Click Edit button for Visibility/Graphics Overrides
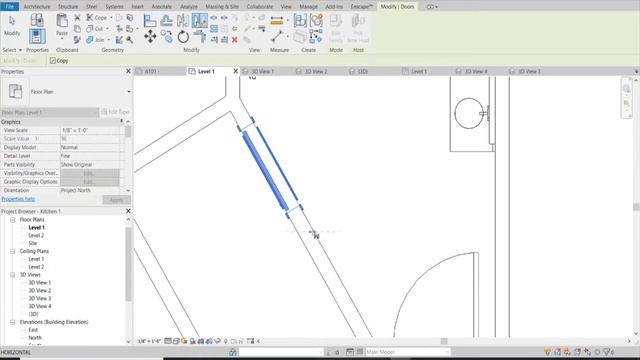 point(90,173)
